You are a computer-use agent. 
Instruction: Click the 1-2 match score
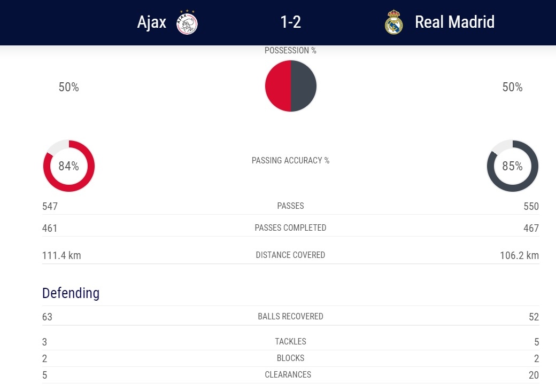[x=291, y=22]
